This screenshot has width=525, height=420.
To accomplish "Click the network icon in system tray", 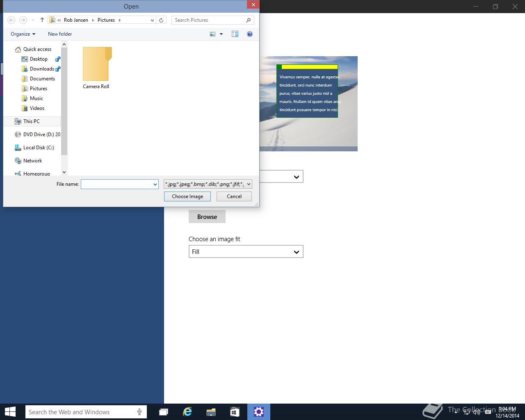I will click(467, 412).
